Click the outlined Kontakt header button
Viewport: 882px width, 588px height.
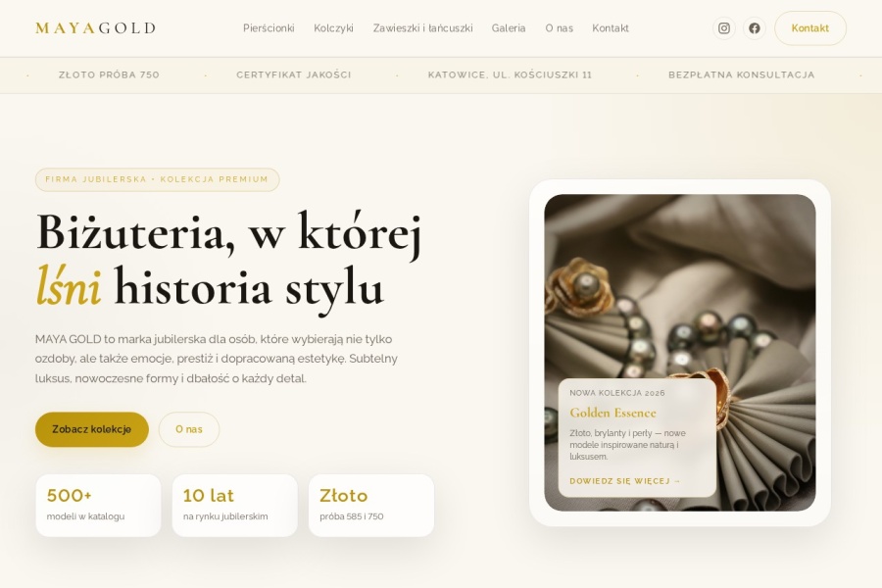tap(810, 28)
